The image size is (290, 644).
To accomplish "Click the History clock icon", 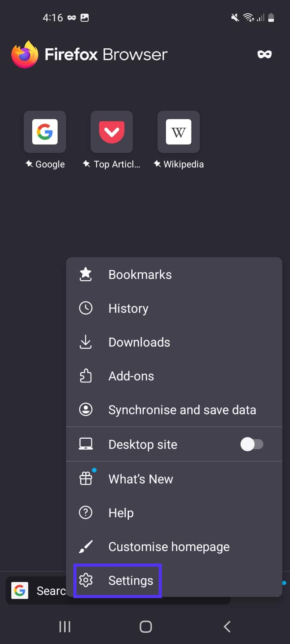I will (x=86, y=308).
